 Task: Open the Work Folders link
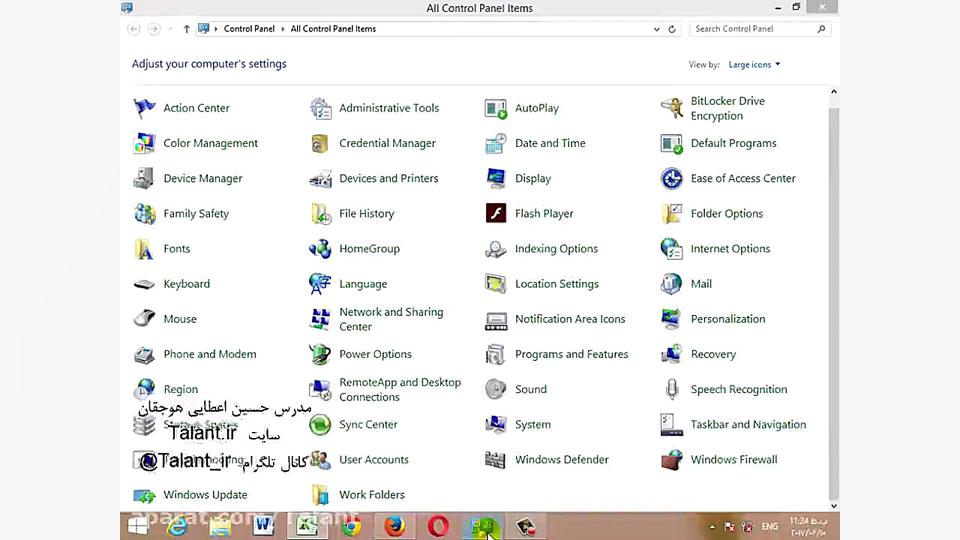[372, 495]
